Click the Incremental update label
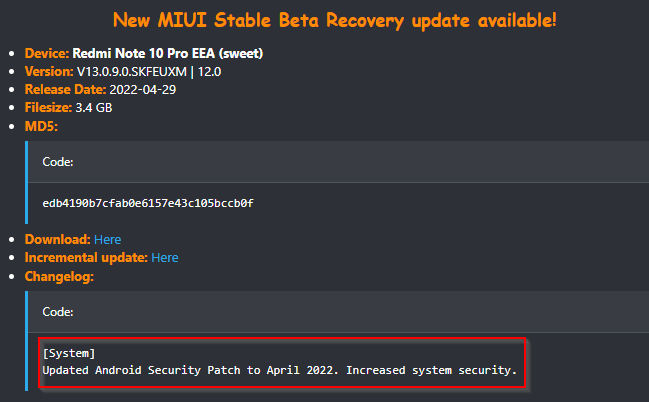The width and height of the screenshot is (649, 402). pyautogui.click(x=86, y=258)
